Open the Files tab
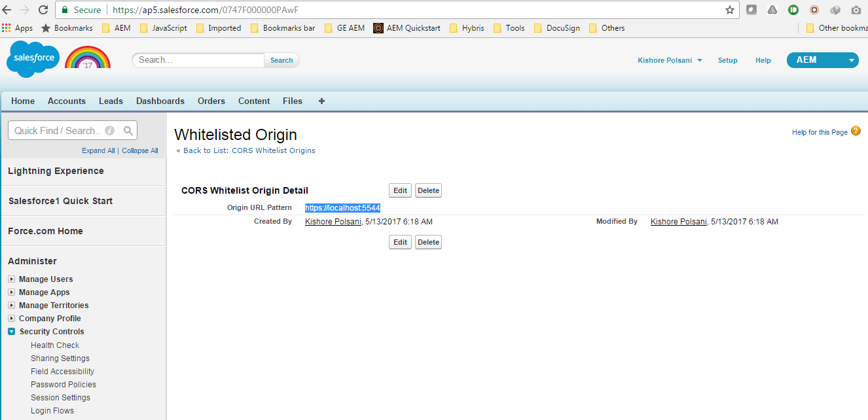Image resolution: width=868 pixels, height=420 pixels. coord(293,101)
